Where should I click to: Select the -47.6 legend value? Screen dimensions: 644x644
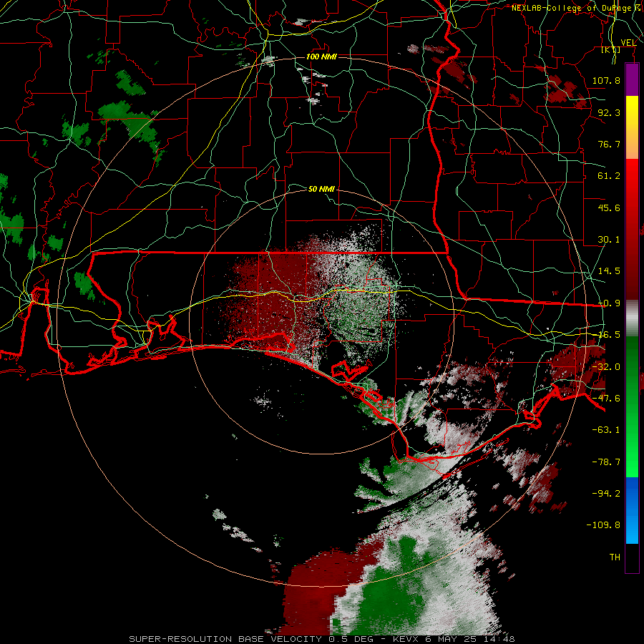click(606, 399)
